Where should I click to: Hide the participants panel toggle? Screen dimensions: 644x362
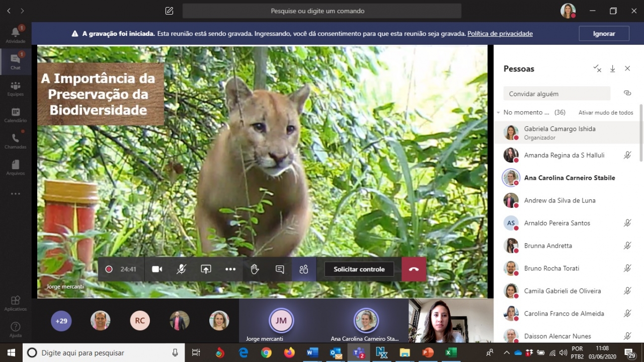coord(304,269)
